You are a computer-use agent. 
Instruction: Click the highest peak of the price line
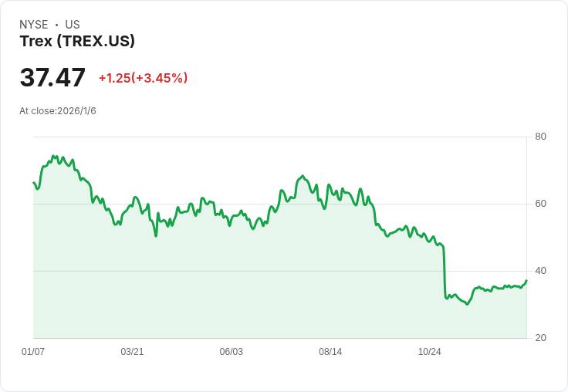point(52,156)
